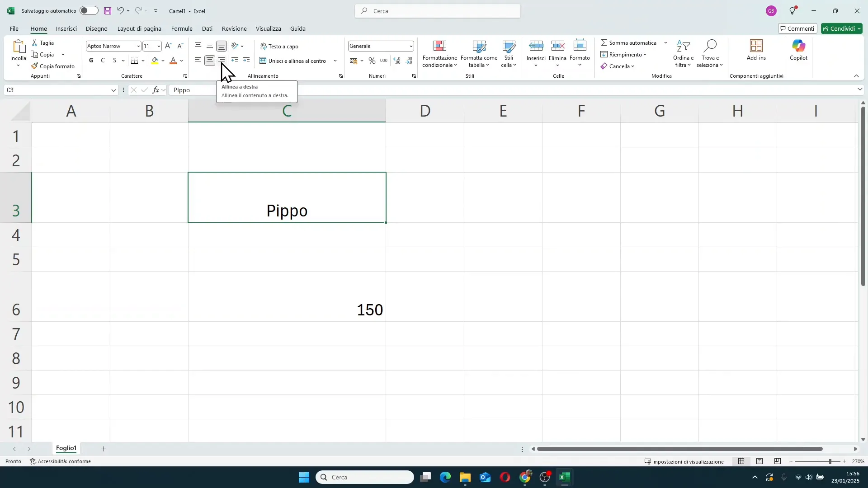Toggle top vertical alignment
The image size is (868, 488).
point(198,46)
